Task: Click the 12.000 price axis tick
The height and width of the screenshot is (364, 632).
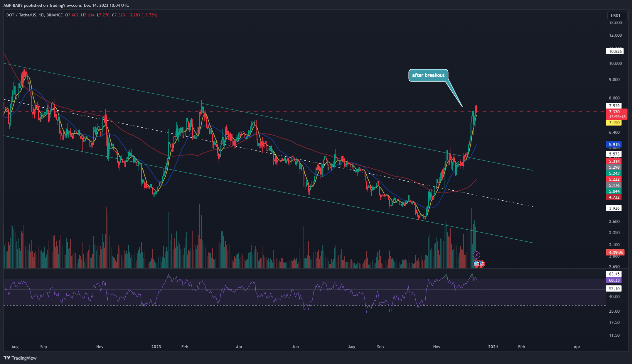Action: pos(615,35)
